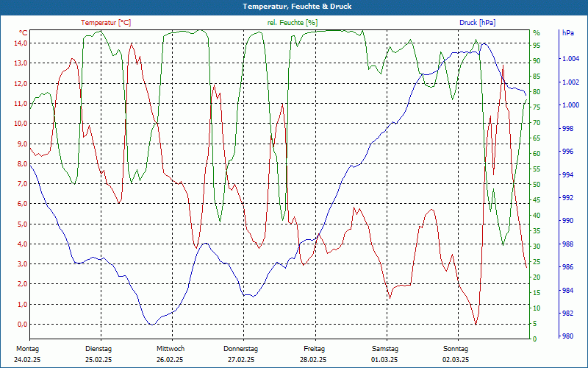
Task: Click the date '01.03.25'
Action: [384, 360]
